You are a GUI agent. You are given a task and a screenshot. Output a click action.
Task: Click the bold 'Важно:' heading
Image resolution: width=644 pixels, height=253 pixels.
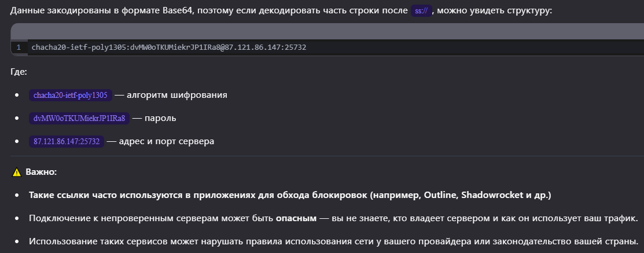pos(41,173)
